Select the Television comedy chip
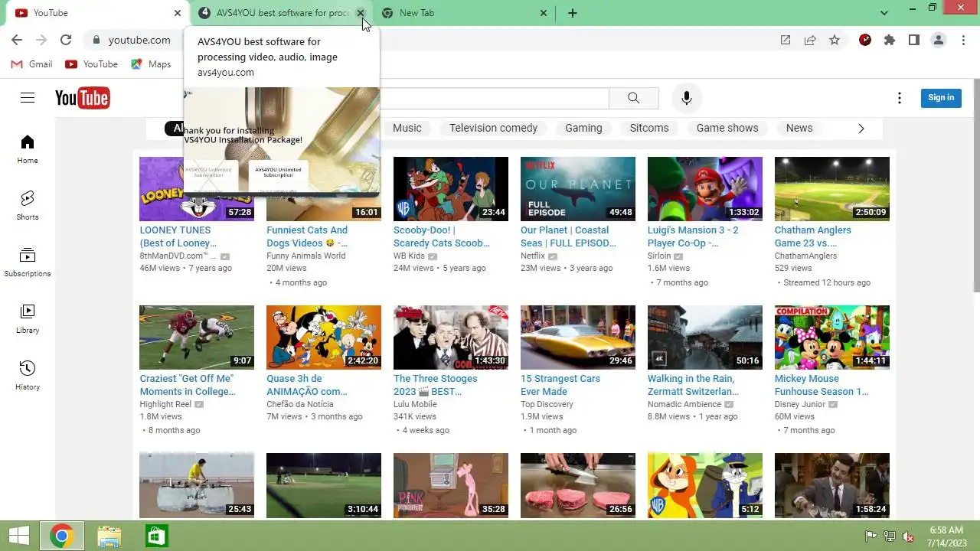 pyautogui.click(x=494, y=128)
